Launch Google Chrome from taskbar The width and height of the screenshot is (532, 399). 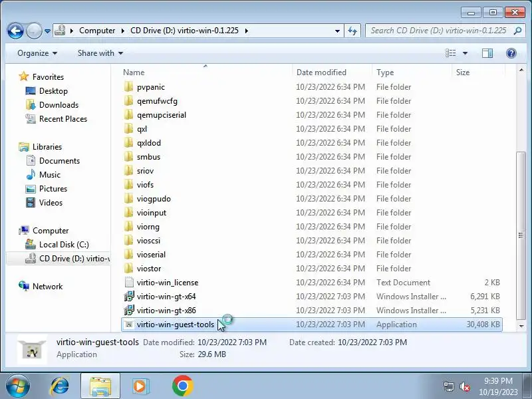[x=182, y=386]
